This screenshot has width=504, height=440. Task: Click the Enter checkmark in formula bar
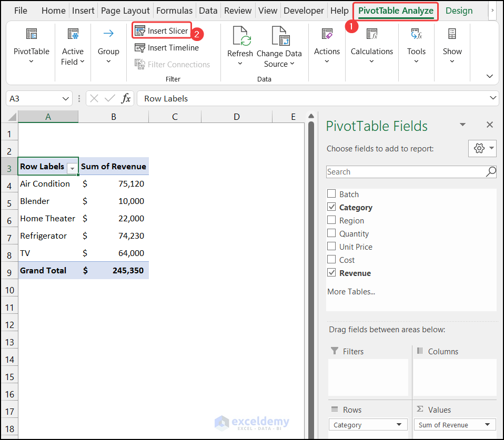[x=109, y=98]
